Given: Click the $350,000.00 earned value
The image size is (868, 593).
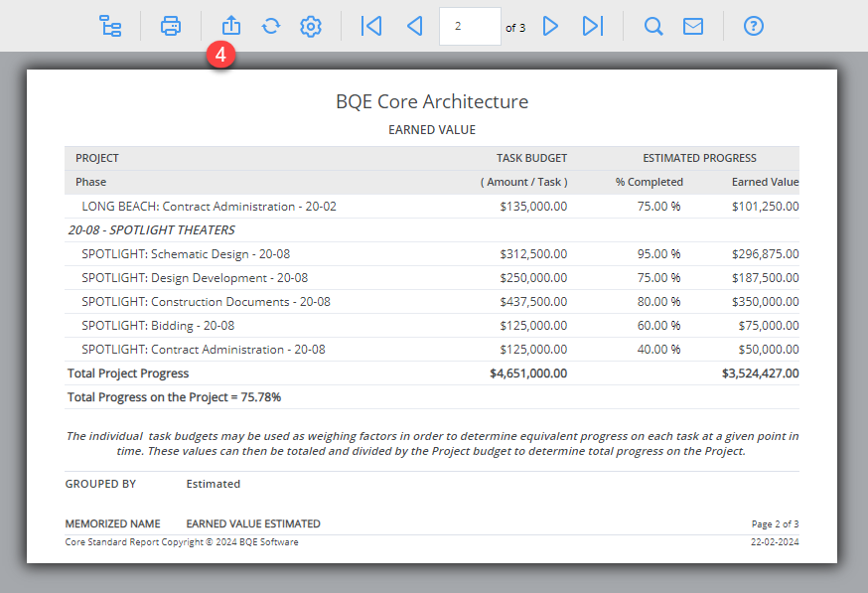Looking at the screenshot, I should click(x=766, y=302).
